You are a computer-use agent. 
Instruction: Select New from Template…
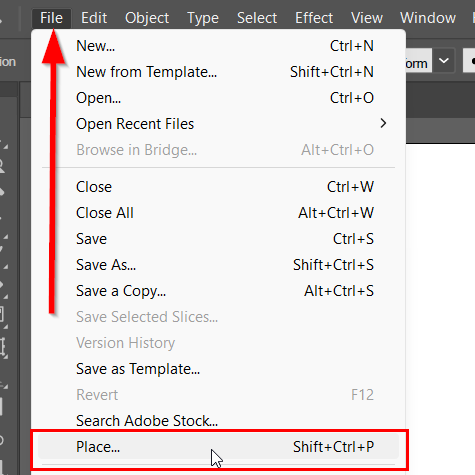point(218,72)
